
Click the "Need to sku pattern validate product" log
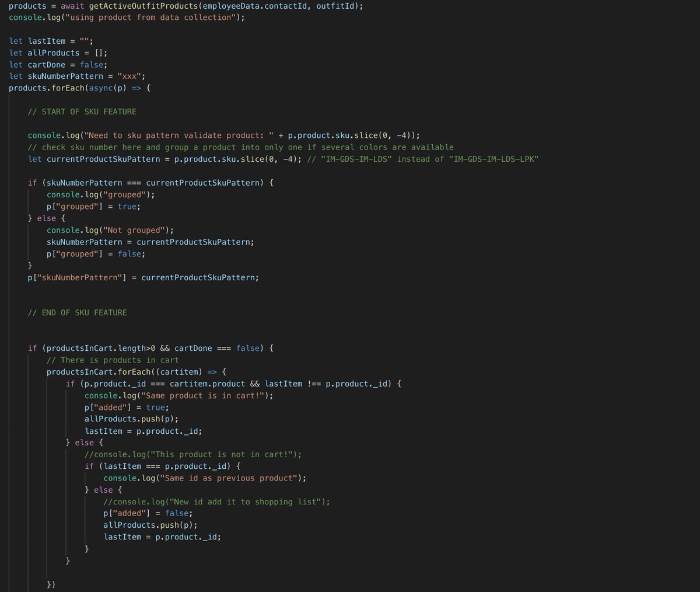pos(224,135)
